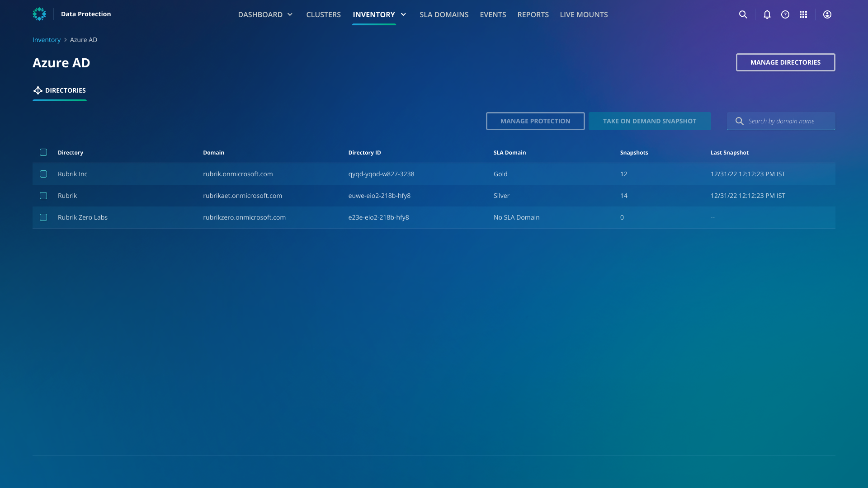Click the Directories tab diamond icon
The height and width of the screenshot is (488, 868).
[x=38, y=90]
